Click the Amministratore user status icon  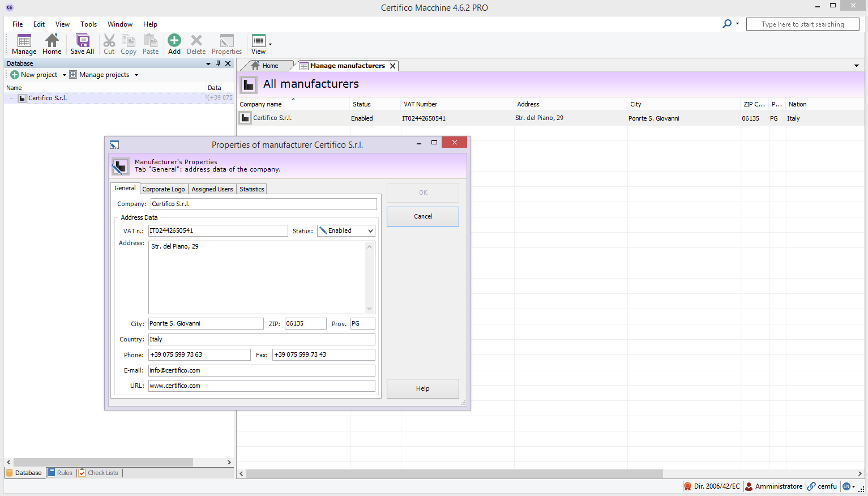point(749,486)
